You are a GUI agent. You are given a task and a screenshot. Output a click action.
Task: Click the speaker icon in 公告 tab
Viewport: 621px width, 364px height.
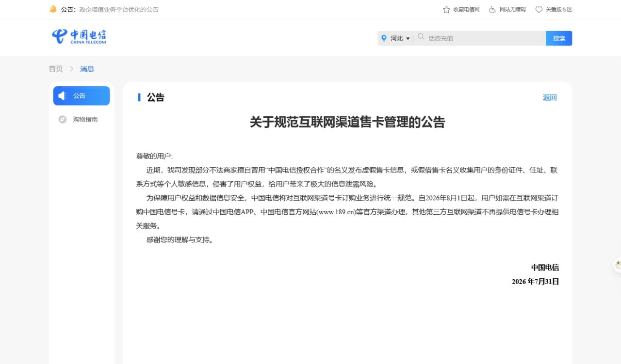click(63, 96)
